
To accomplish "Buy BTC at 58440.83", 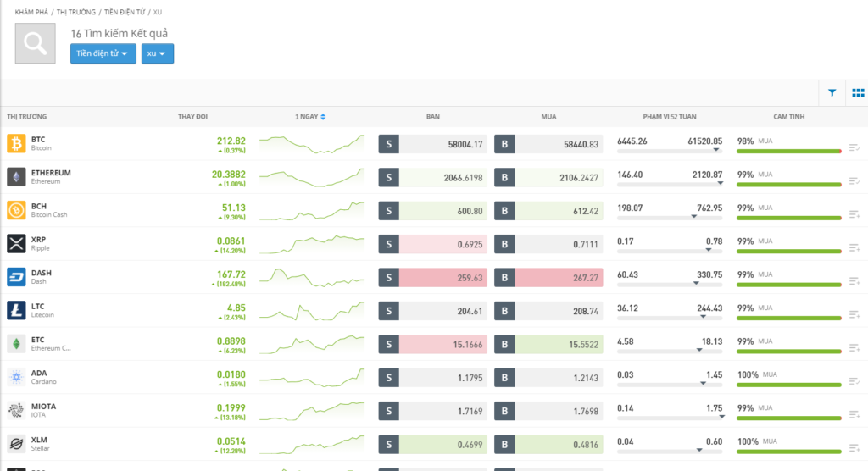I will pyautogui.click(x=548, y=144).
